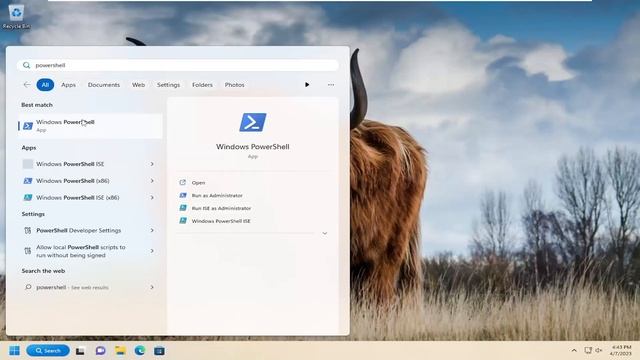Choose Run as Administrator
The height and width of the screenshot is (360, 640).
217,196
